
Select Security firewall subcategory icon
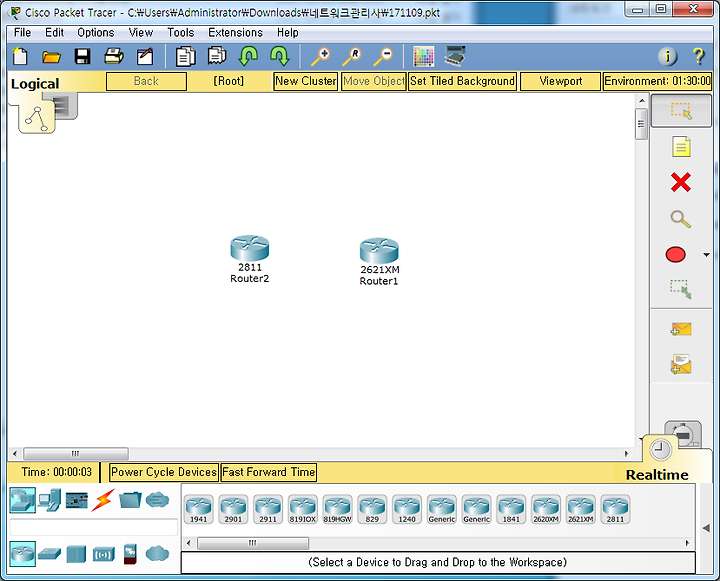coord(130,554)
